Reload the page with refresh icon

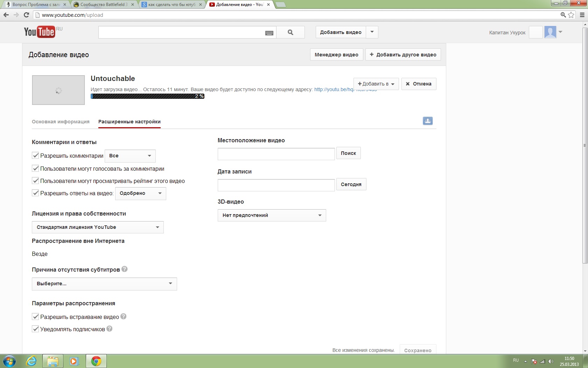point(26,15)
